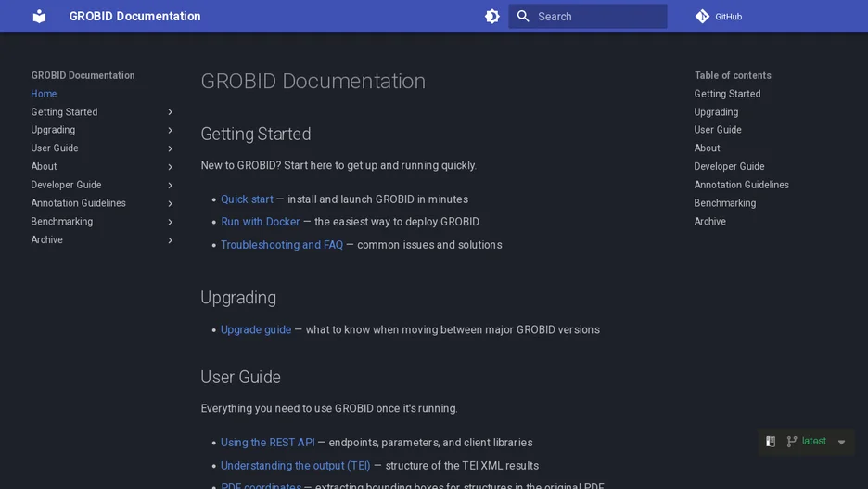
Task: Click the GROBID book logo icon
Action: click(x=39, y=17)
